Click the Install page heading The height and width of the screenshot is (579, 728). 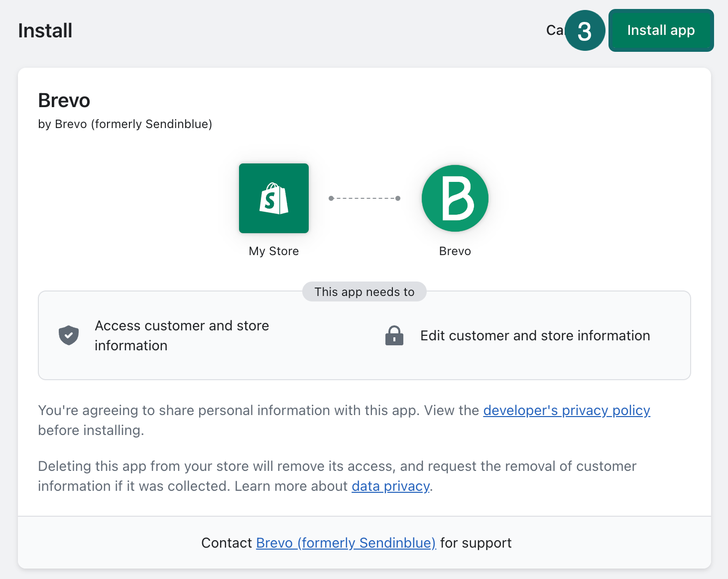pos(45,31)
